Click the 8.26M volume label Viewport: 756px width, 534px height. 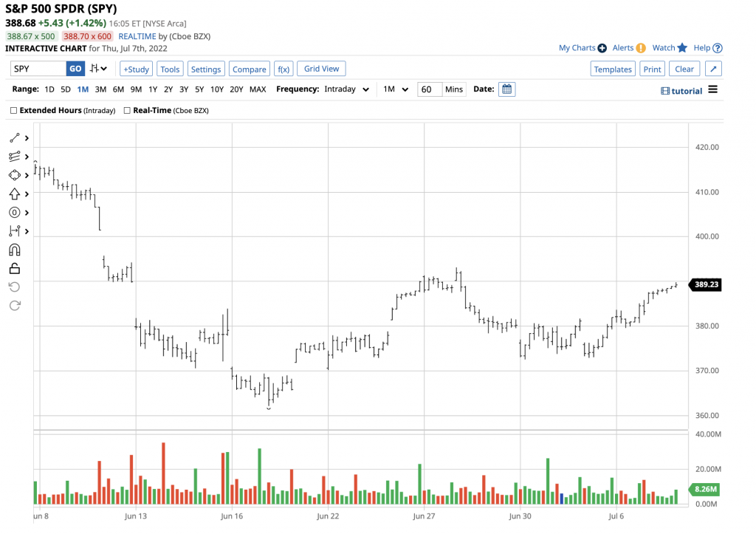705,489
